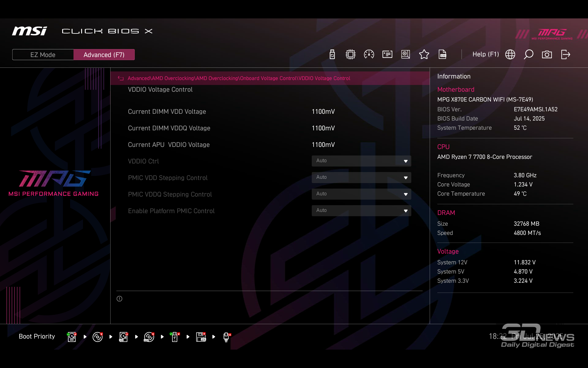Click the MPG X870E CARBON WIFI model name
This screenshot has width=588, height=368.
[x=485, y=100]
